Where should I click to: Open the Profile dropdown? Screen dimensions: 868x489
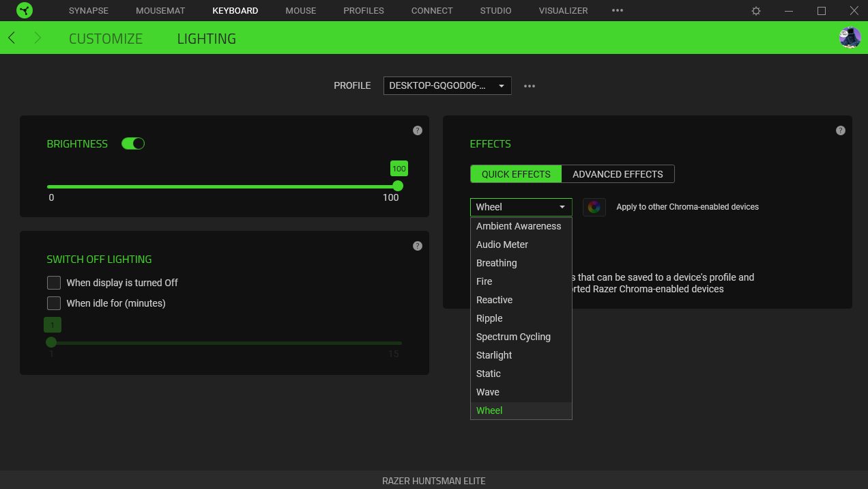click(x=447, y=86)
